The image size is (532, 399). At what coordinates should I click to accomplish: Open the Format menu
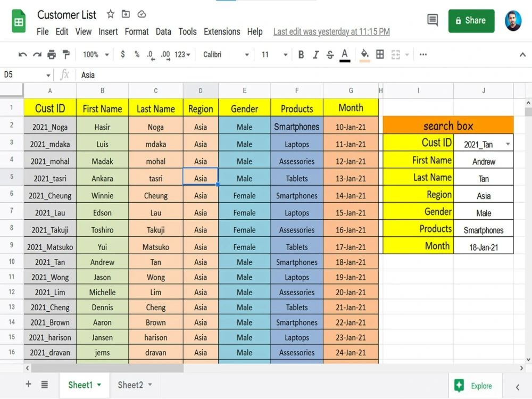pos(137,31)
